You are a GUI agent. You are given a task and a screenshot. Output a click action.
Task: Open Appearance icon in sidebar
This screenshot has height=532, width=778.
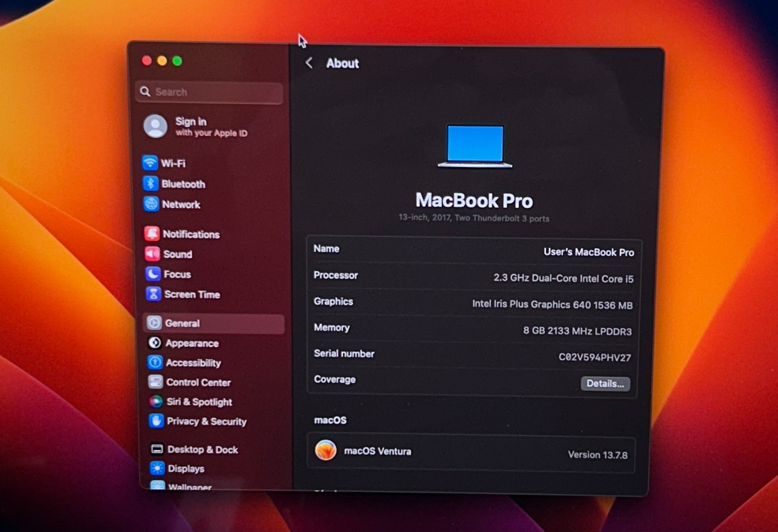155,343
